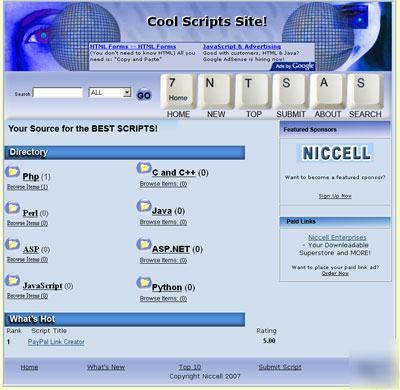The image size is (400, 390).
Task: Browse Items under ASP.NET
Action: pyautogui.click(x=163, y=260)
